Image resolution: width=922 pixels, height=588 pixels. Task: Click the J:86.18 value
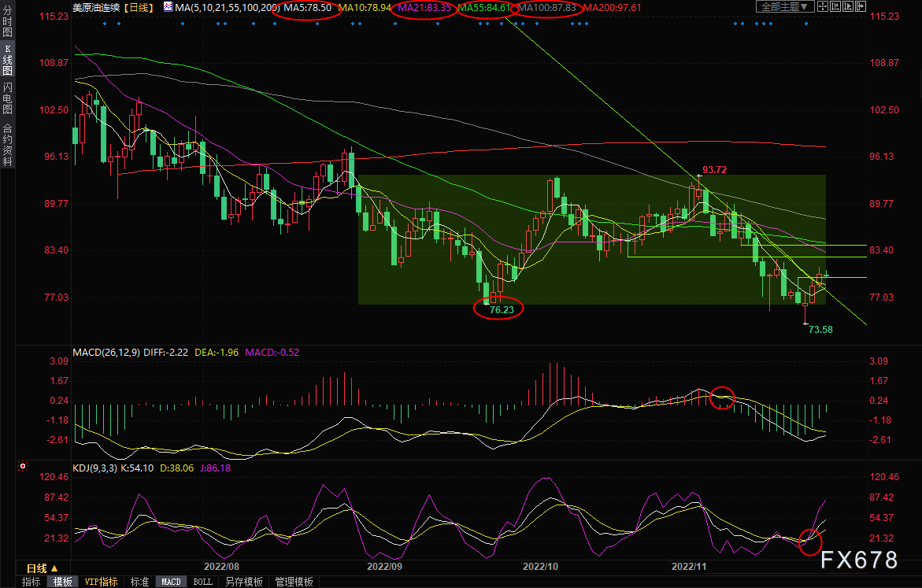pyautogui.click(x=215, y=468)
